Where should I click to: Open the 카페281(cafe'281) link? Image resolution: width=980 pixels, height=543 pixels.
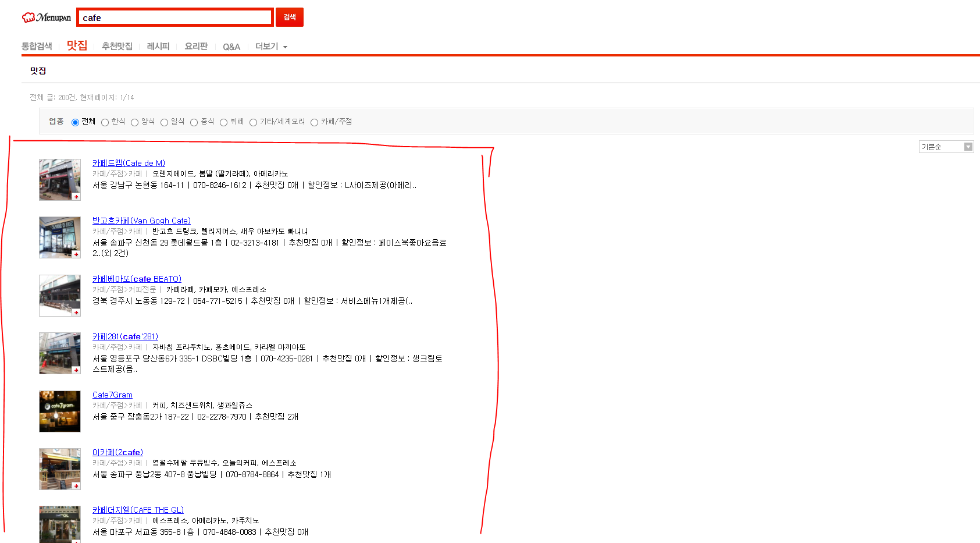click(x=125, y=336)
